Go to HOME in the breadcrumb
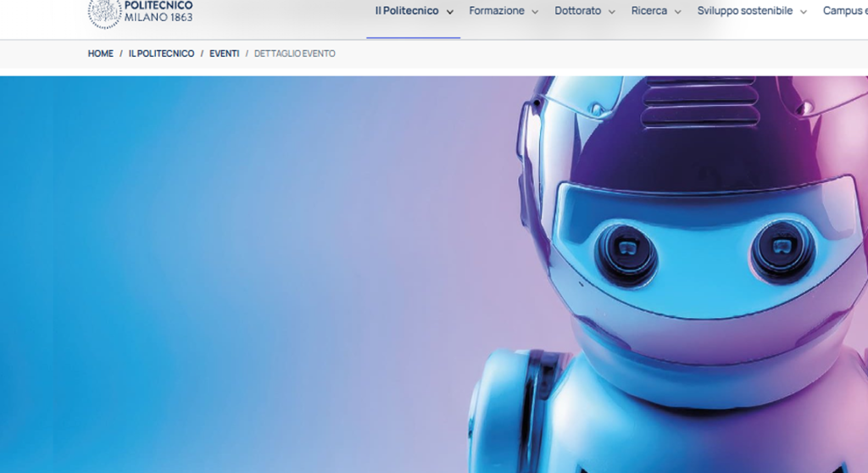The width and height of the screenshot is (868, 473). (100, 53)
